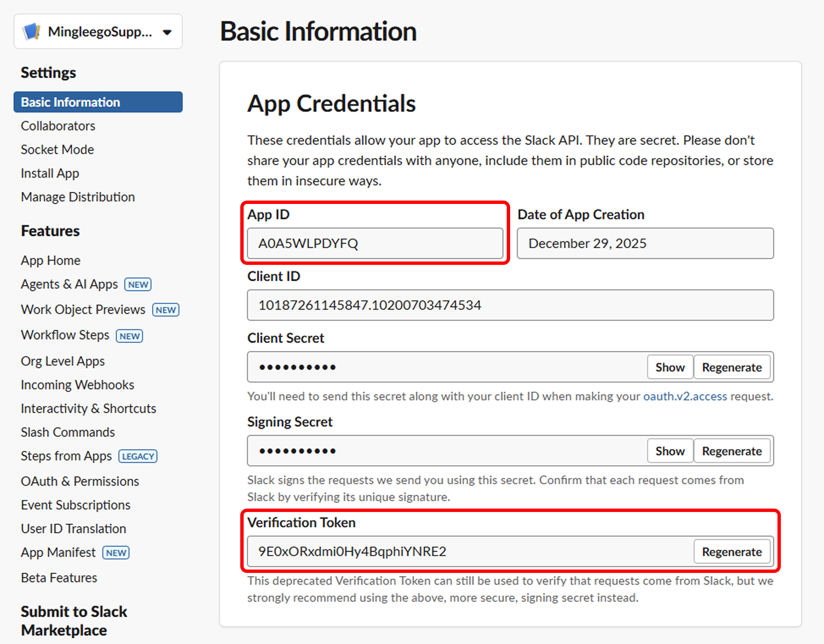824x644 pixels.
Task: Open Interactivity & Shortcuts settings
Action: pyautogui.click(x=88, y=408)
